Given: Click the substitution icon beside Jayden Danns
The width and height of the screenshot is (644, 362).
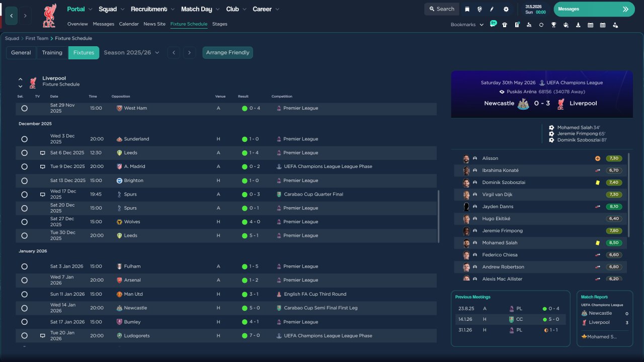Looking at the screenshot, I should 598,207.
